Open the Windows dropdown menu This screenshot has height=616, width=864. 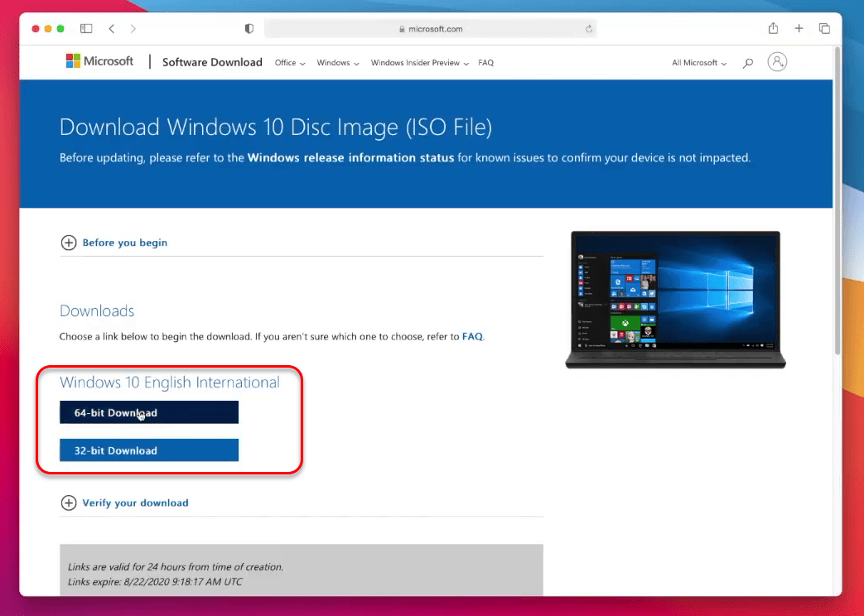click(x=338, y=63)
